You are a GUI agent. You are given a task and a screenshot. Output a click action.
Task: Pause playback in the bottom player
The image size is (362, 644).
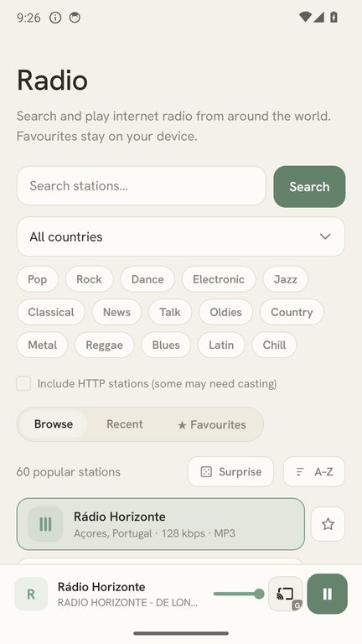click(327, 594)
